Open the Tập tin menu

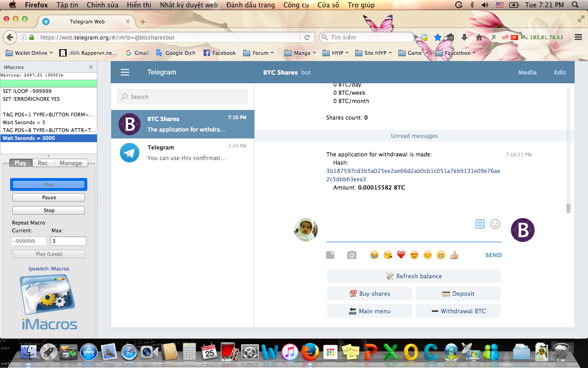67,5
